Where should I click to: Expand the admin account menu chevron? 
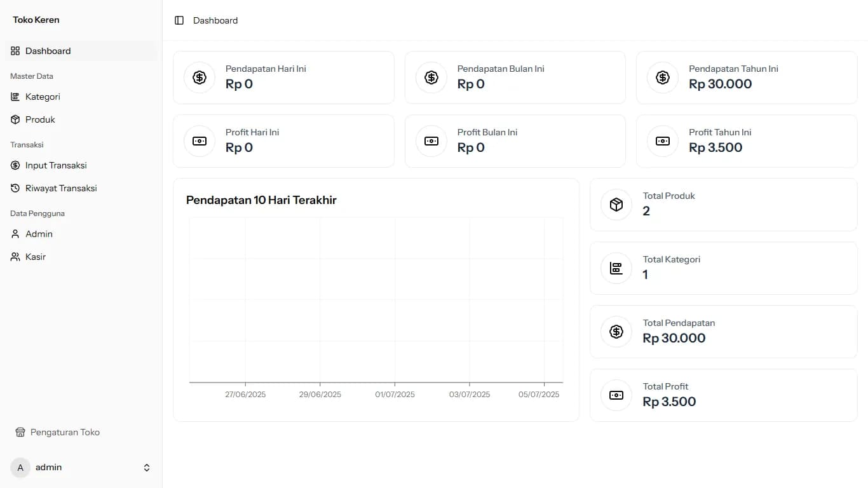click(147, 468)
